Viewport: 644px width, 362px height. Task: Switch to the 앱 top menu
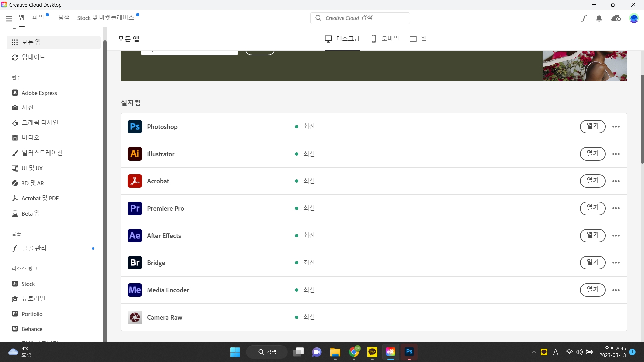(x=22, y=18)
